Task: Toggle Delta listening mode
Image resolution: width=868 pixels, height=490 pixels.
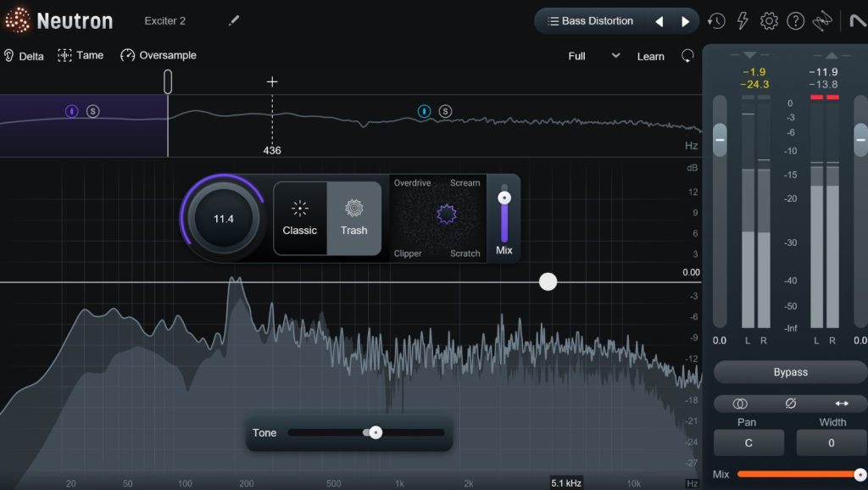Action: [23, 56]
